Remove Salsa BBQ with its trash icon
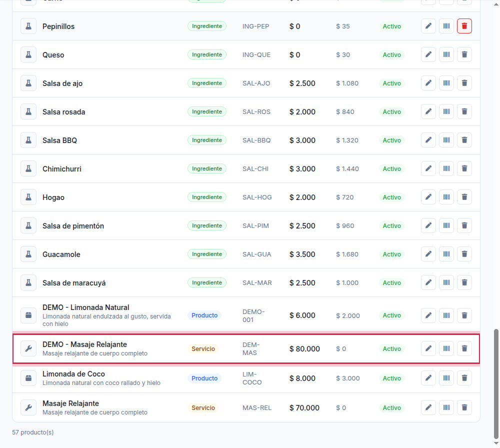 (x=464, y=140)
